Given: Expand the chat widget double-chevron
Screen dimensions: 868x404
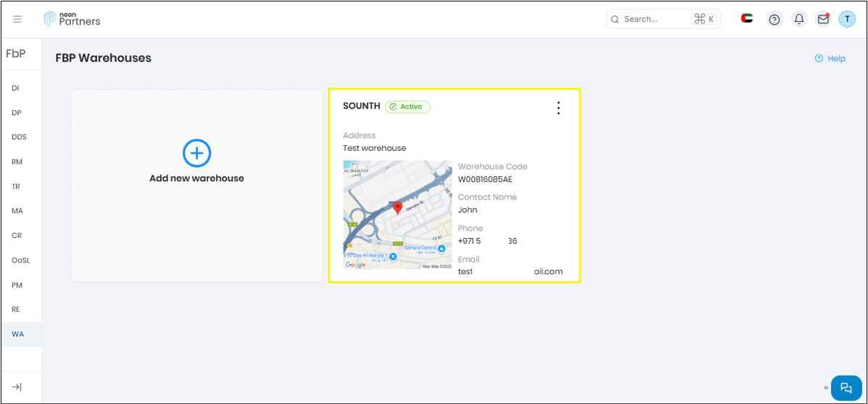Looking at the screenshot, I should click(826, 387).
